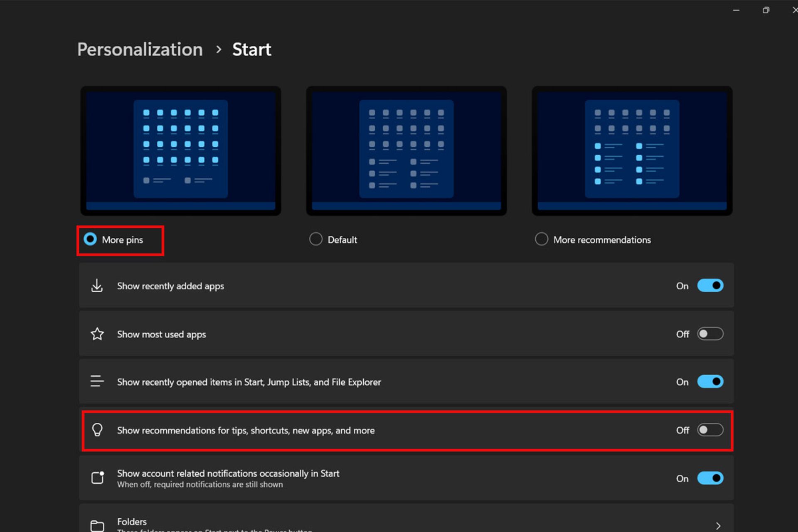
Task: Click the star icon for most used apps
Action: click(97, 334)
